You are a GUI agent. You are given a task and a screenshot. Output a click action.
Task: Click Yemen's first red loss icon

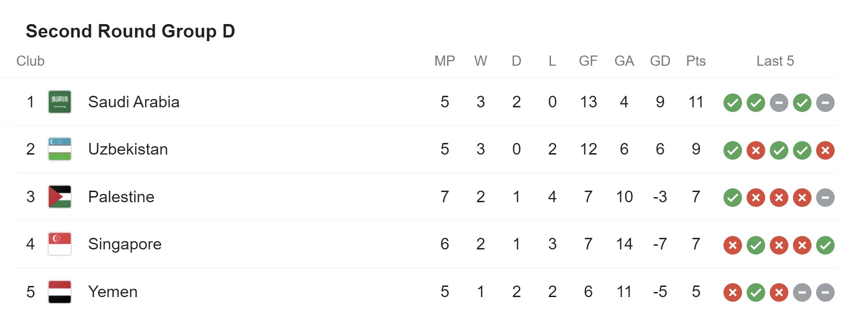[x=733, y=292]
